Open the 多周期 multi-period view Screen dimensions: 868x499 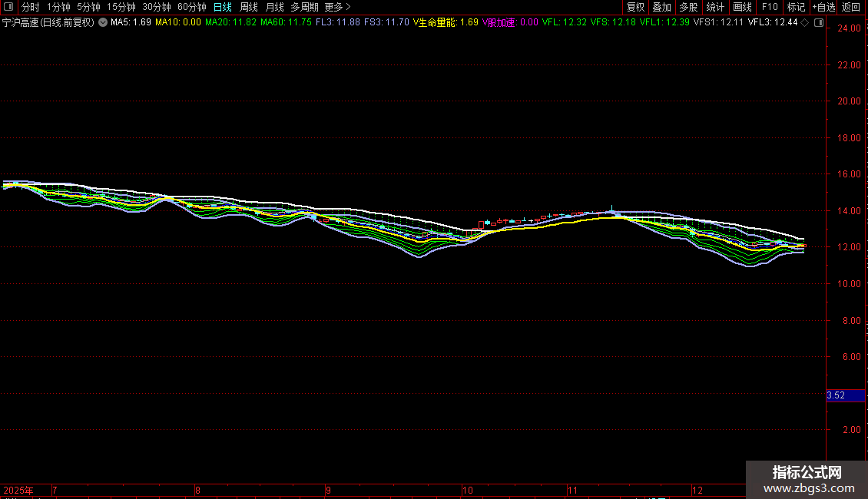pos(304,7)
